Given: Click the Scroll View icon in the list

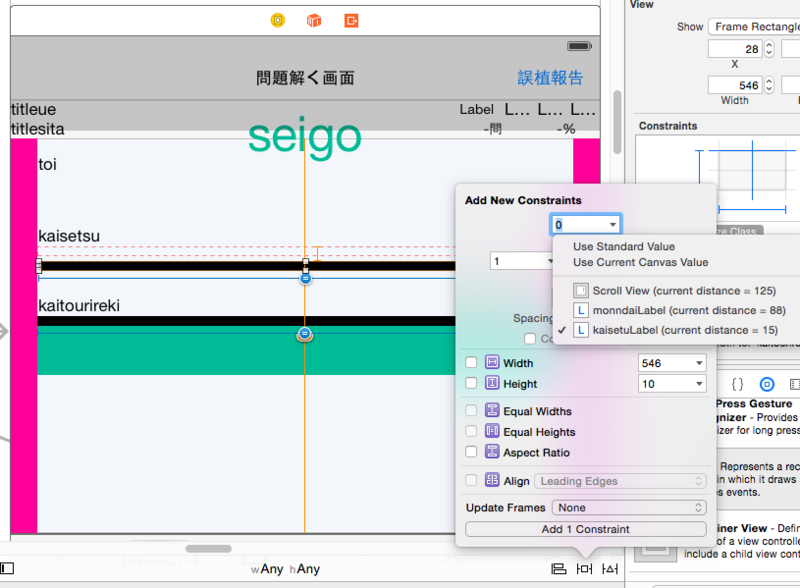Looking at the screenshot, I should pyautogui.click(x=581, y=291).
